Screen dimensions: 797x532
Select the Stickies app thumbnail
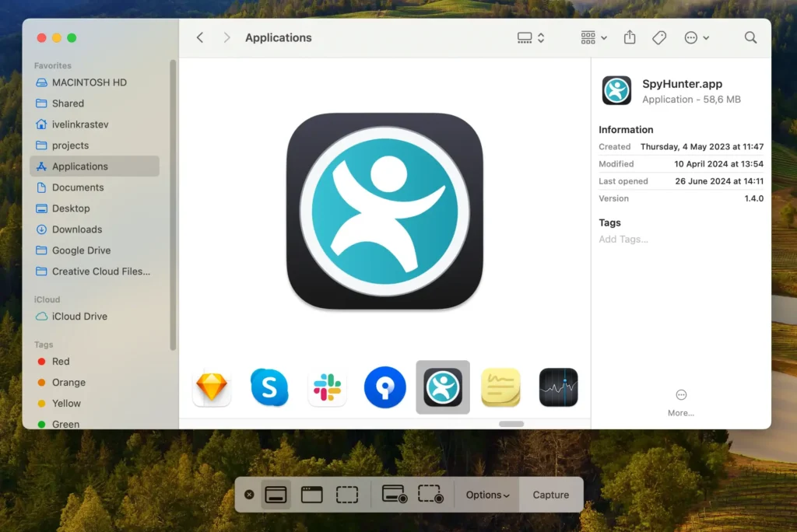500,387
